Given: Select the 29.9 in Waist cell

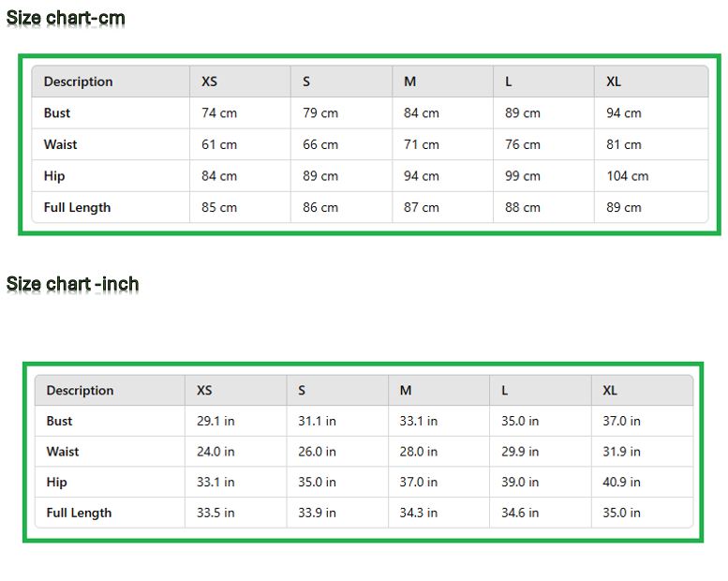Looking at the screenshot, I should coord(520,452).
